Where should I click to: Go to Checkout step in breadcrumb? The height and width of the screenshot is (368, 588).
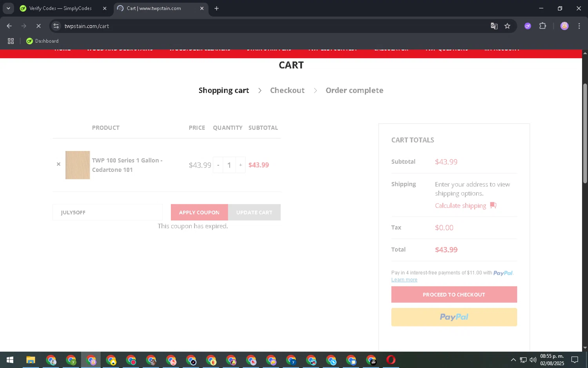(x=287, y=90)
